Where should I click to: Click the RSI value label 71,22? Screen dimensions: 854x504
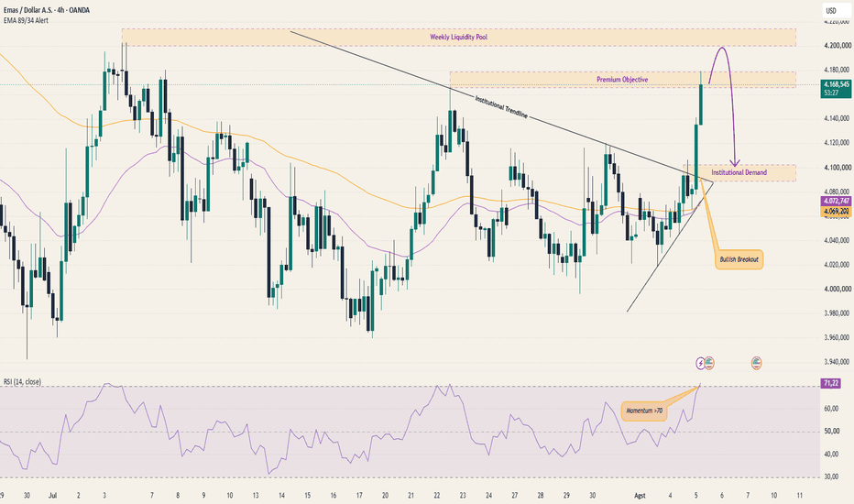point(831,384)
